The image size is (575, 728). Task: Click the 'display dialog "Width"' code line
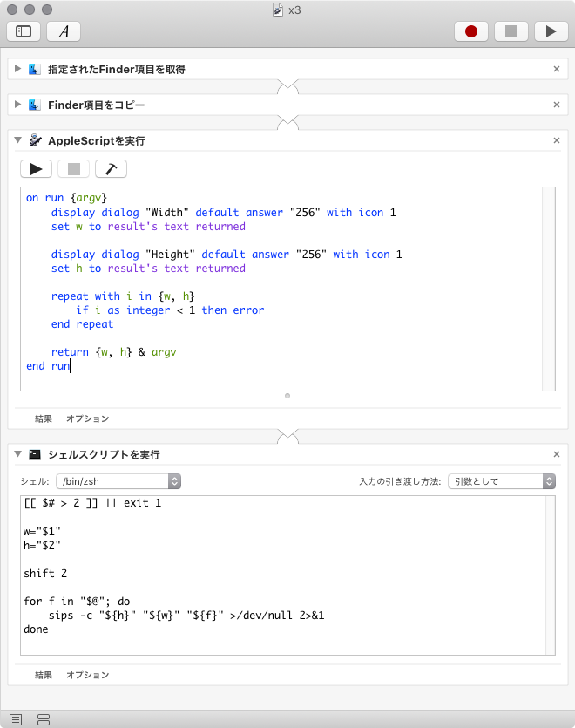pyautogui.click(x=223, y=213)
